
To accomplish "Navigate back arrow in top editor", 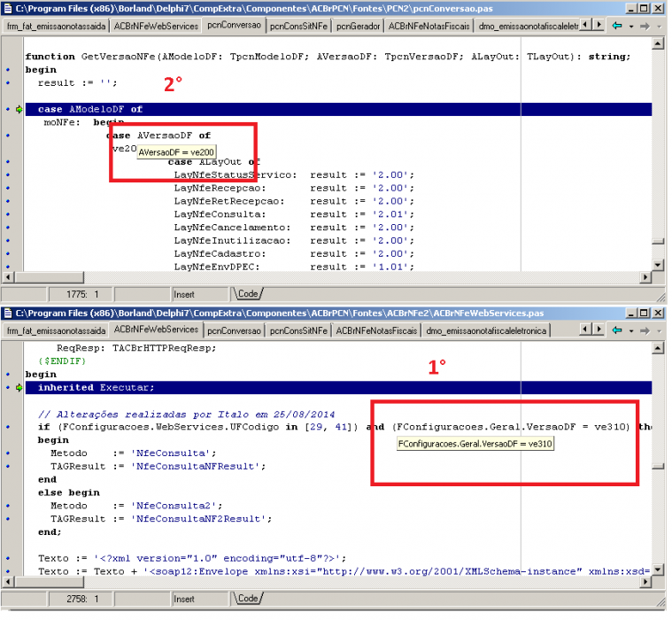I will pos(617,27).
